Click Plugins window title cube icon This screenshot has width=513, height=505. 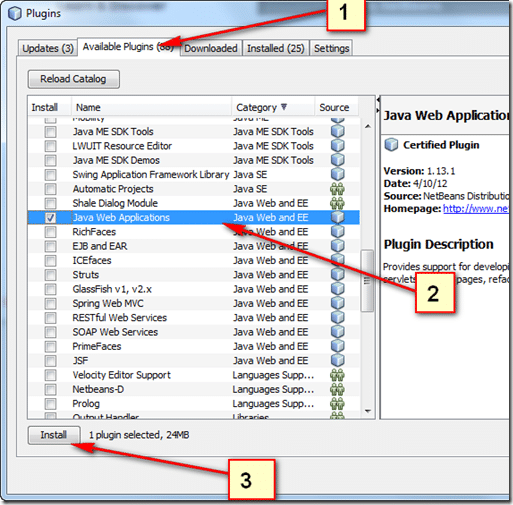pos(15,14)
